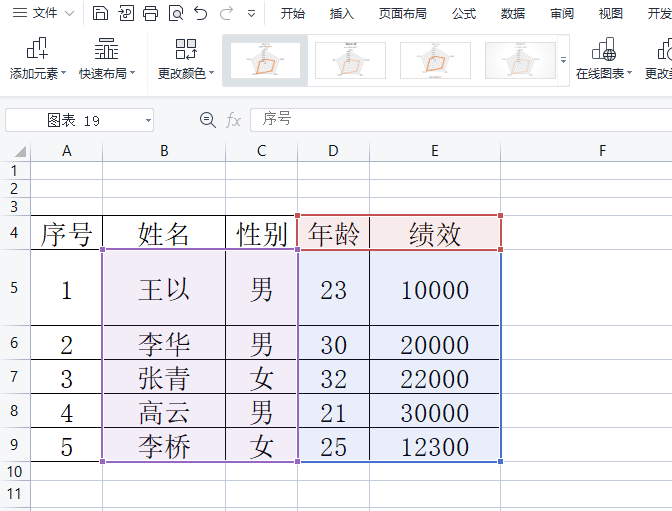
Task: Select row 4 header
Action: pos(15,233)
